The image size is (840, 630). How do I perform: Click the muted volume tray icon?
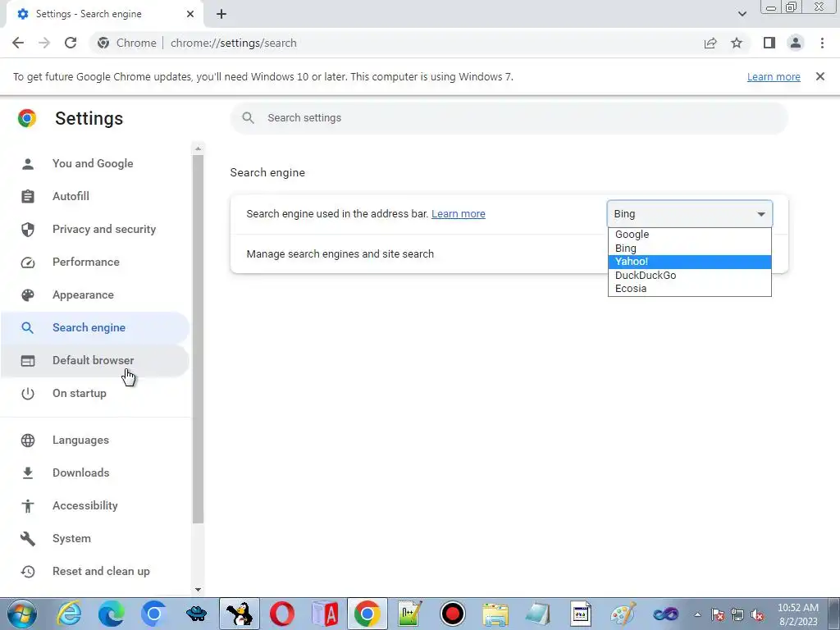coord(757,615)
